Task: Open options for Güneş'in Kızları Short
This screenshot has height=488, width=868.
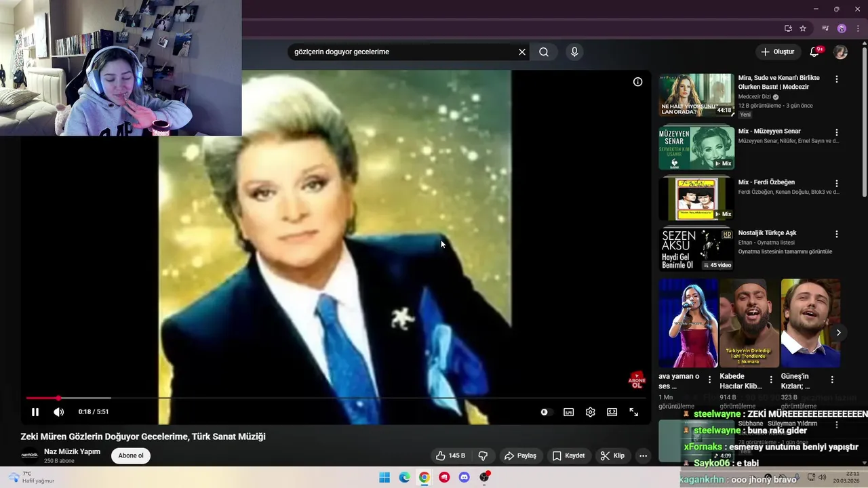Action: click(x=832, y=380)
